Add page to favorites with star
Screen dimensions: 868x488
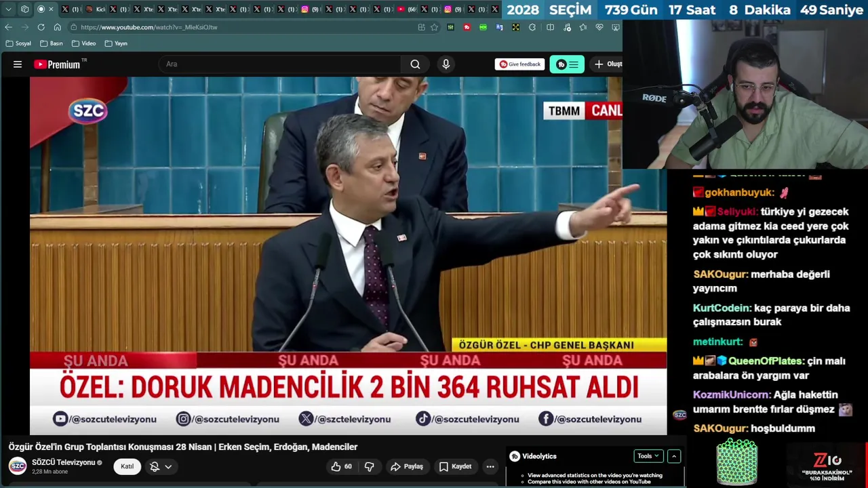tap(434, 27)
